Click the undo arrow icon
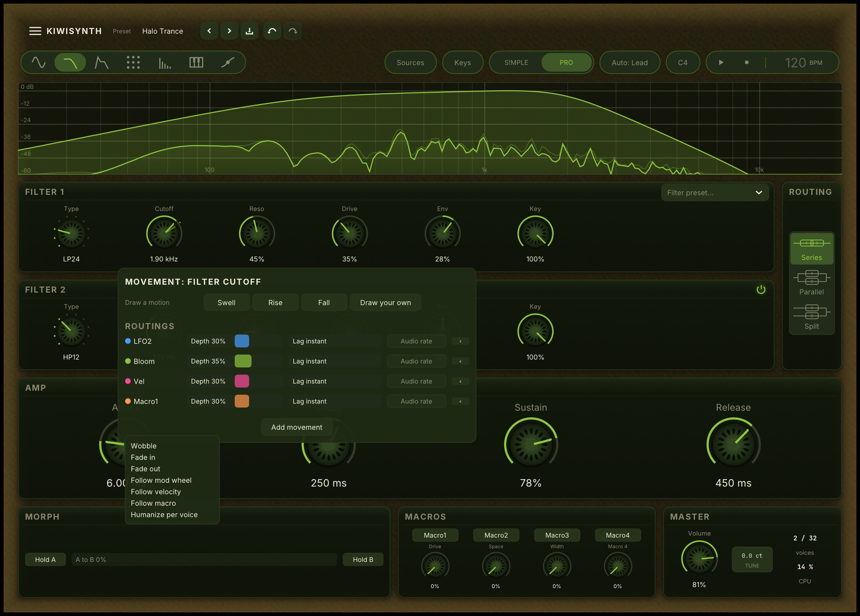Viewport: 860px width, 616px height. [272, 31]
